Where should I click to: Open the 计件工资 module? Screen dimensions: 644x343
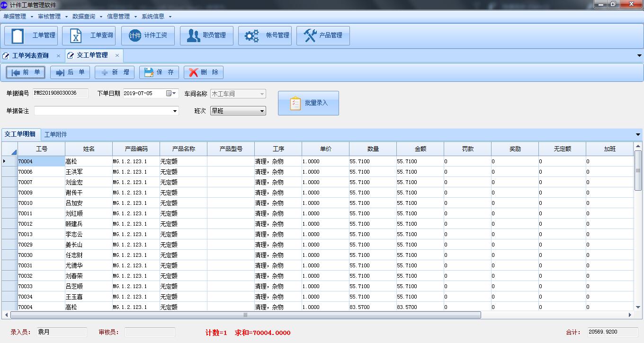pos(148,35)
